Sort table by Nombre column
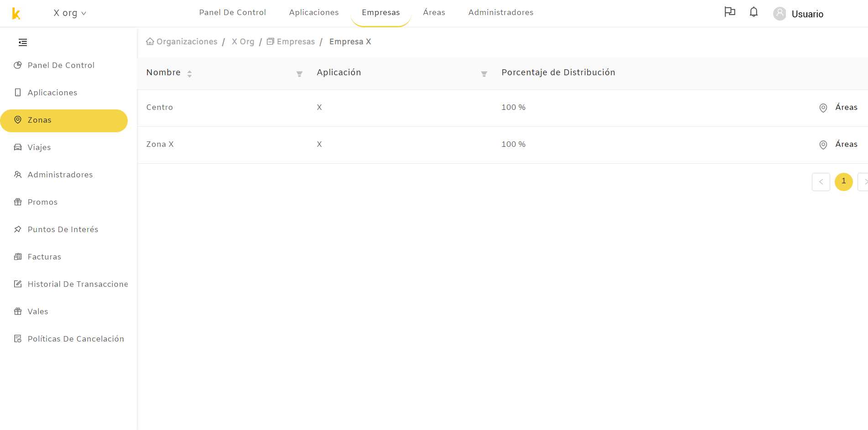The height and width of the screenshot is (430, 868). 189,74
